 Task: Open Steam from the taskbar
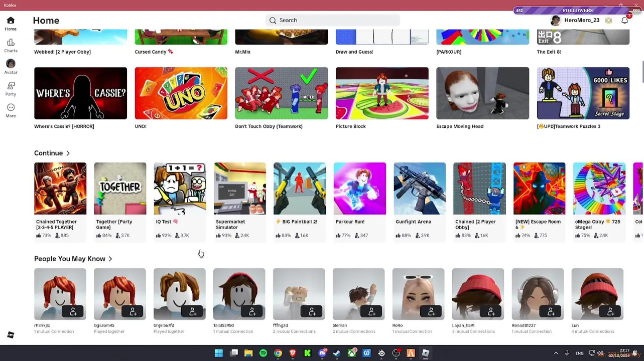coord(337,353)
